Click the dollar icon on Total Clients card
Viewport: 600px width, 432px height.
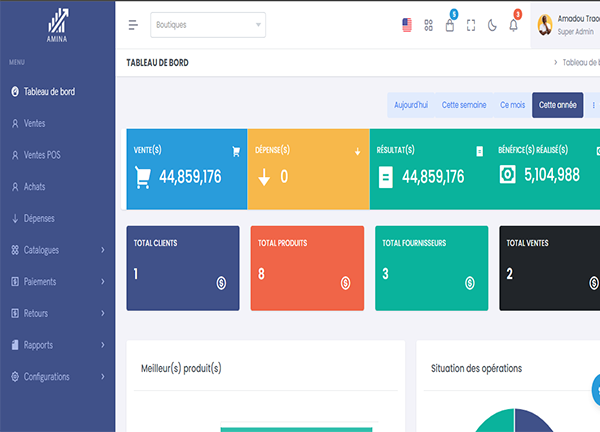[x=221, y=283]
